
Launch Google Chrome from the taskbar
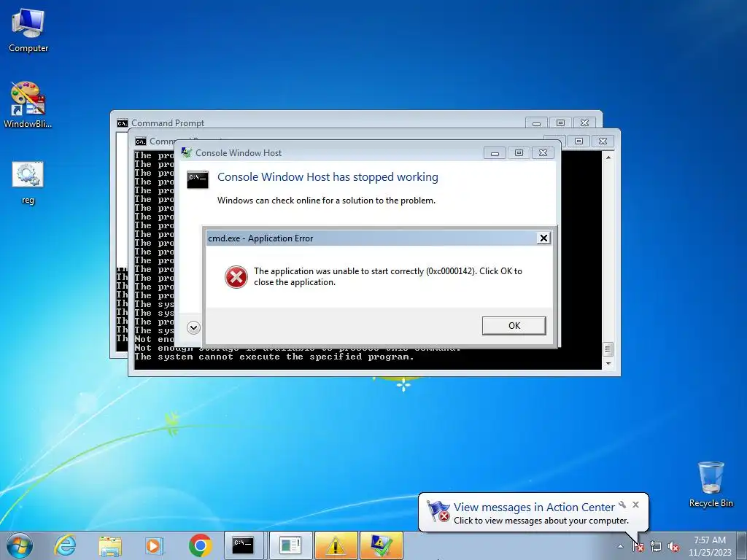[200, 545]
